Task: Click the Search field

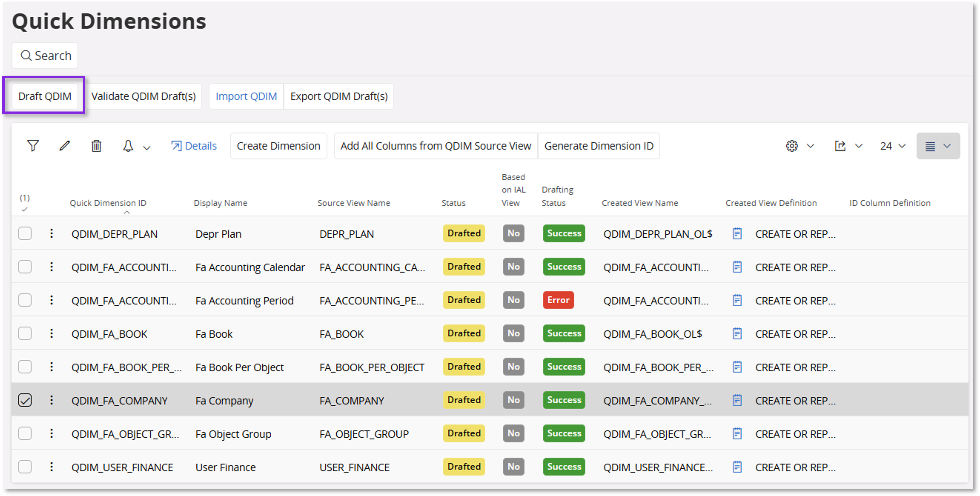Action: pos(45,56)
